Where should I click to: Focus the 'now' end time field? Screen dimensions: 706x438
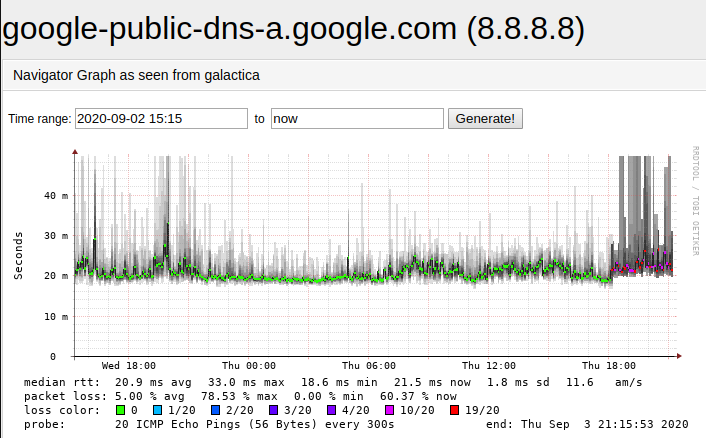tap(357, 118)
